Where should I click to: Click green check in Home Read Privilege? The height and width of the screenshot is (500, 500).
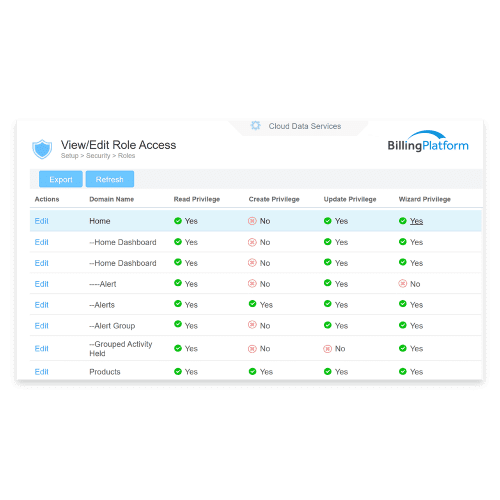click(178, 221)
